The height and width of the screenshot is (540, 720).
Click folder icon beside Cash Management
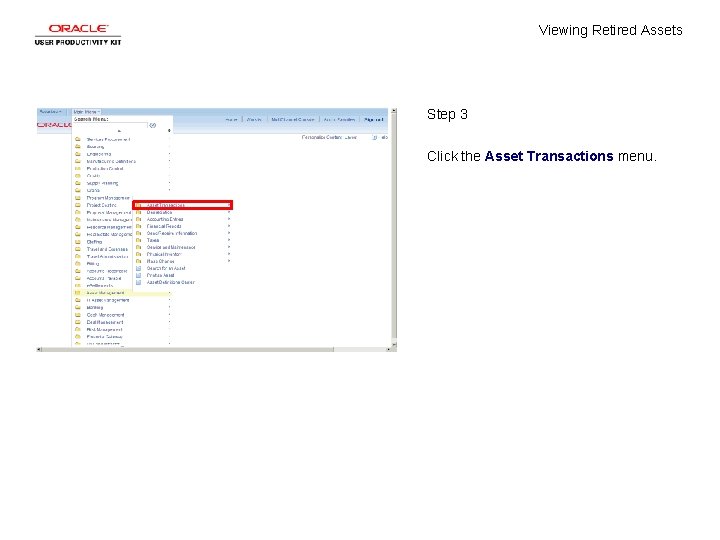pos(78,315)
